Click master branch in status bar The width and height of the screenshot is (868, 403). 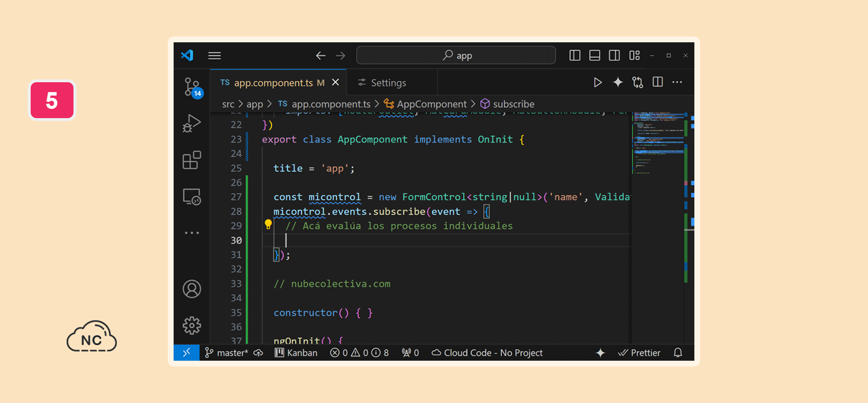(x=233, y=353)
